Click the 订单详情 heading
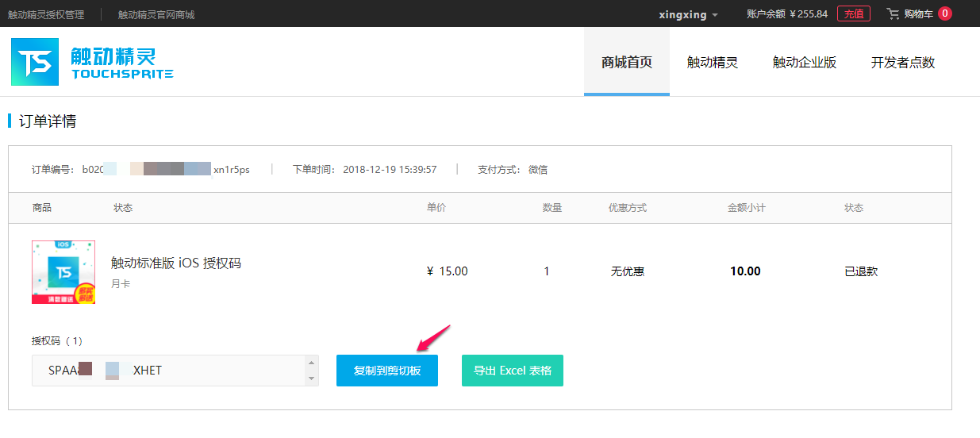This screenshot has width=980, height=438. (48, 121)
